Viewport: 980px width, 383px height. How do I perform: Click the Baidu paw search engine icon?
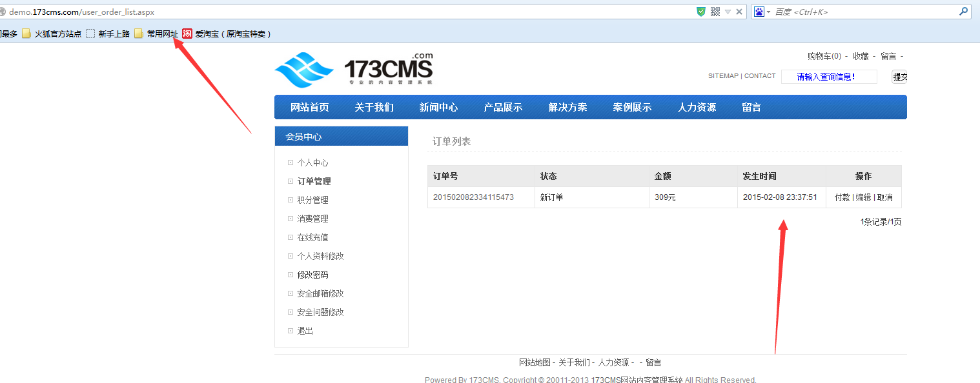pyautogui.click(x=759, y=12)
